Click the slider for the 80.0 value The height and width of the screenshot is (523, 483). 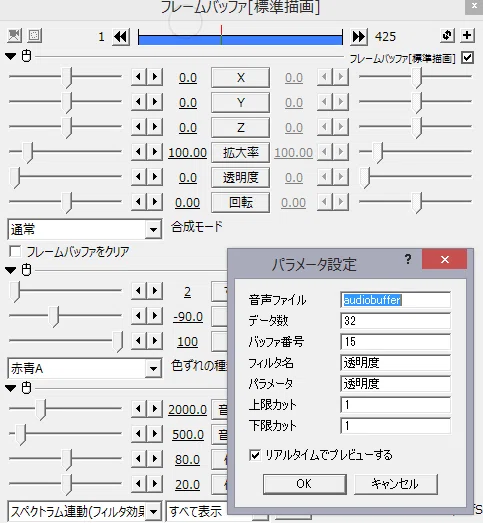coord(65,459)
